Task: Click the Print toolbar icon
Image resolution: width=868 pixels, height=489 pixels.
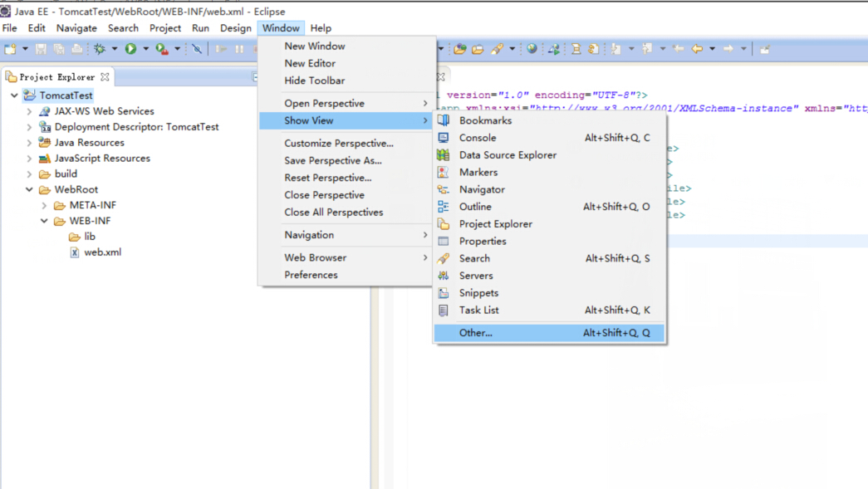Action: click(x=77, y=49)
